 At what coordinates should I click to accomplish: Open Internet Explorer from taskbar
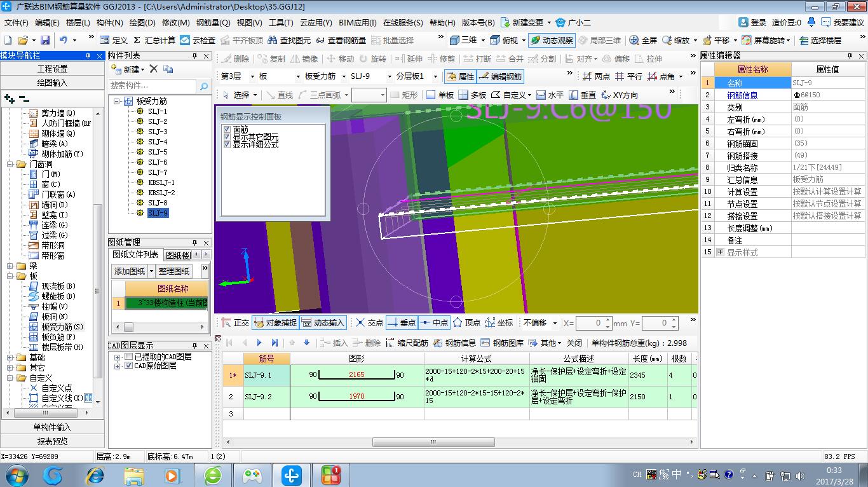click(x=95, y=475)
